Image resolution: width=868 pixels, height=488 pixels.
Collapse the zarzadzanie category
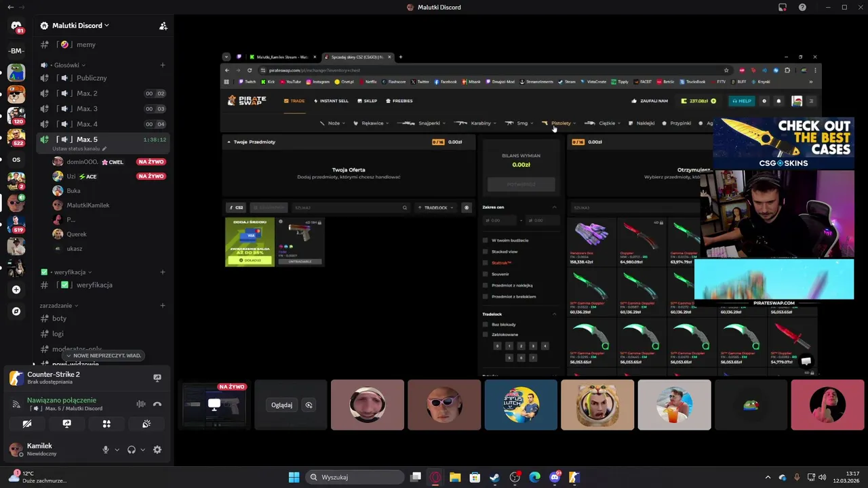[59, 306]
